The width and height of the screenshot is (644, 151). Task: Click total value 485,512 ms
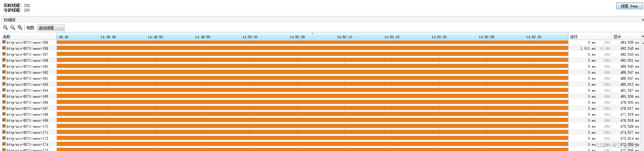click(x=629, y=84)
